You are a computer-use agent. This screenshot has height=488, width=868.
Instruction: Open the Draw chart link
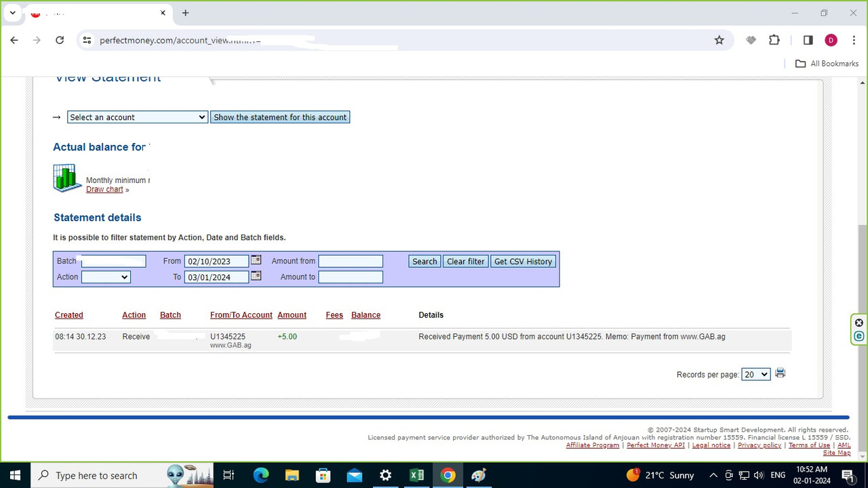coord(104,190)
